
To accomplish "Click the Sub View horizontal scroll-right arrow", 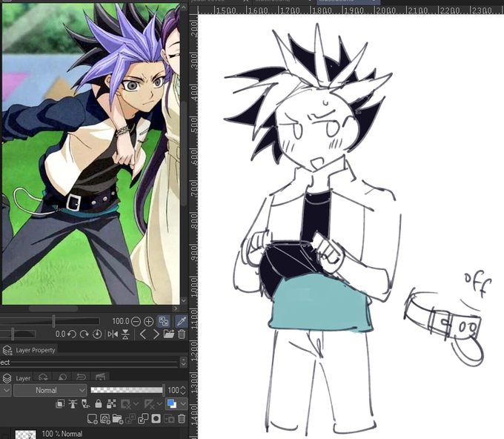I will [176, 308].
